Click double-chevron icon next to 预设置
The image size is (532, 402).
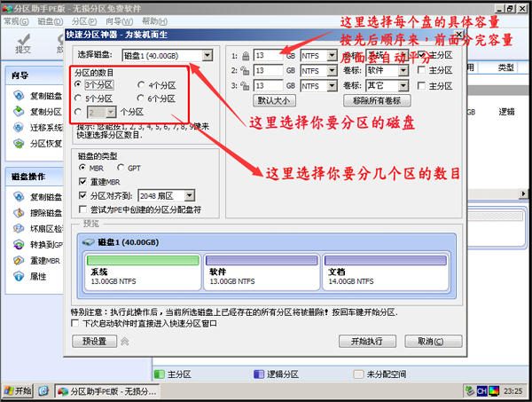(124, 342)
